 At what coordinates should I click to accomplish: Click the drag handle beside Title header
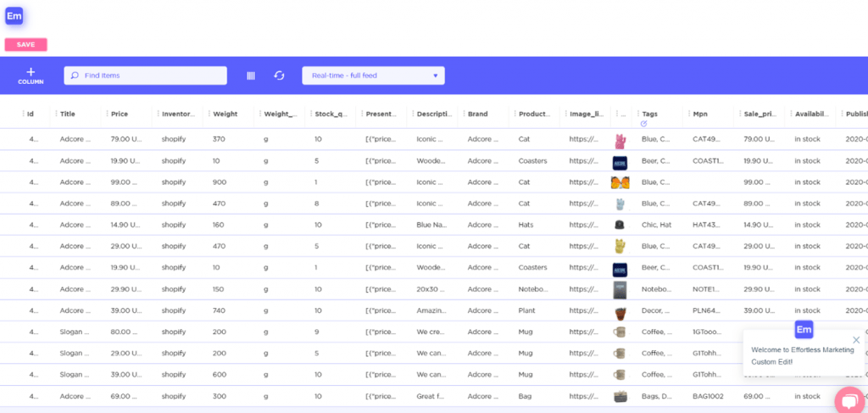(x=56, y=114)
